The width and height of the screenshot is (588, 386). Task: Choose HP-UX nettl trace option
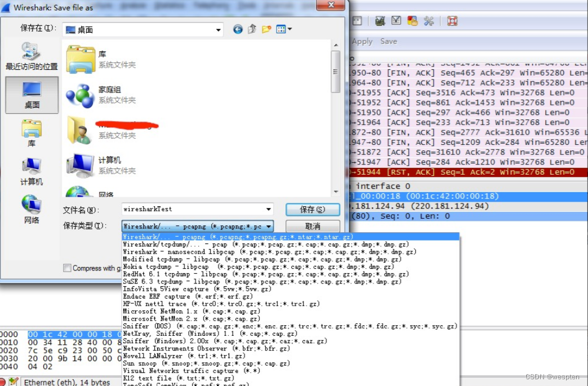[x=291, y=304]
